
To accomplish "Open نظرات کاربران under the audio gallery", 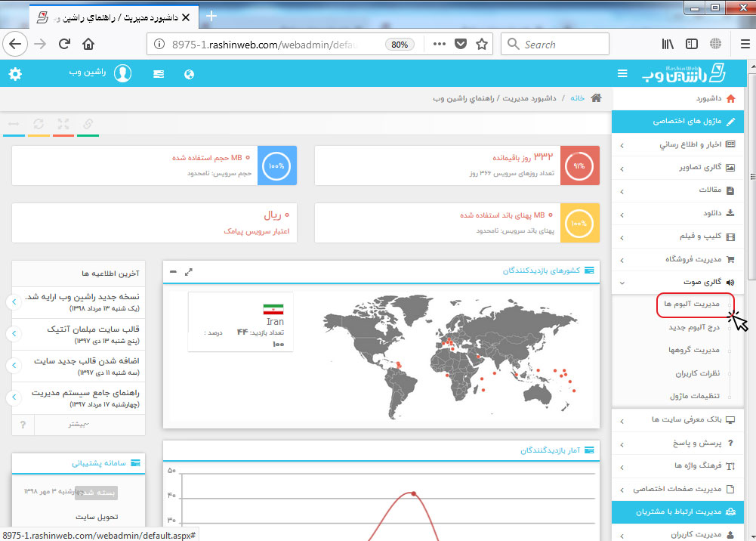I will pyautogui.click(x=697, y=373).
